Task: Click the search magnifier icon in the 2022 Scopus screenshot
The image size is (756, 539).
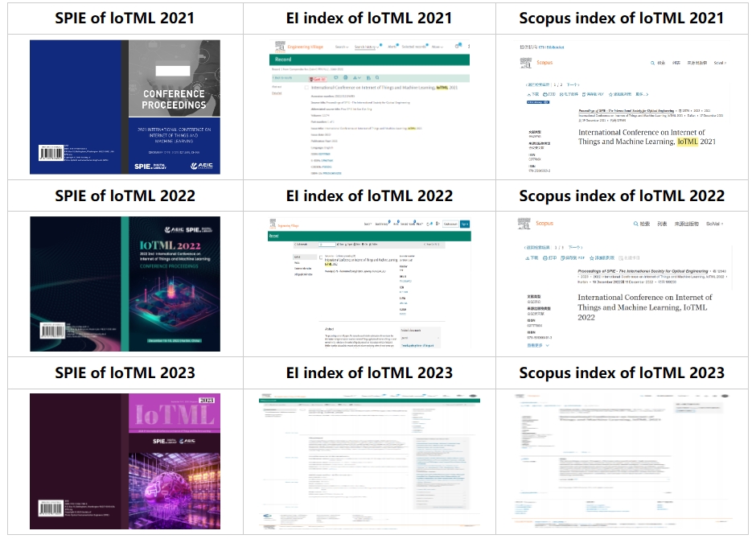Action: 635,224
